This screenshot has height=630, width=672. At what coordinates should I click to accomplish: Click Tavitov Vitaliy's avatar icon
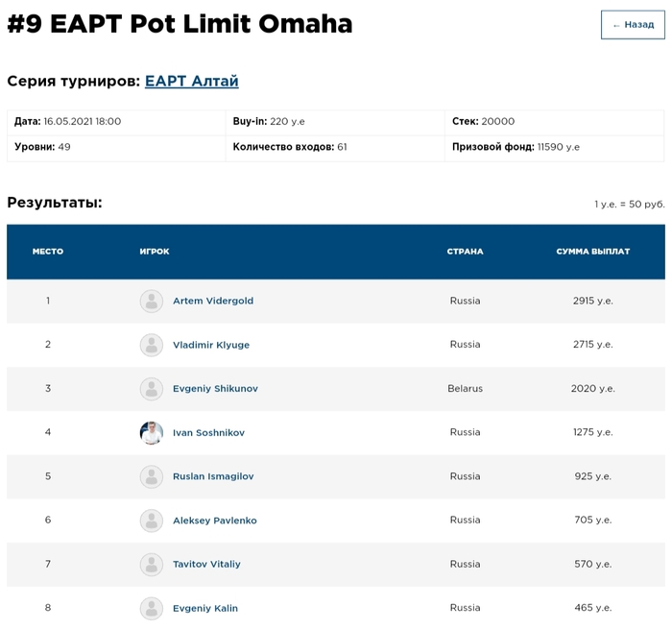(152, 565)
